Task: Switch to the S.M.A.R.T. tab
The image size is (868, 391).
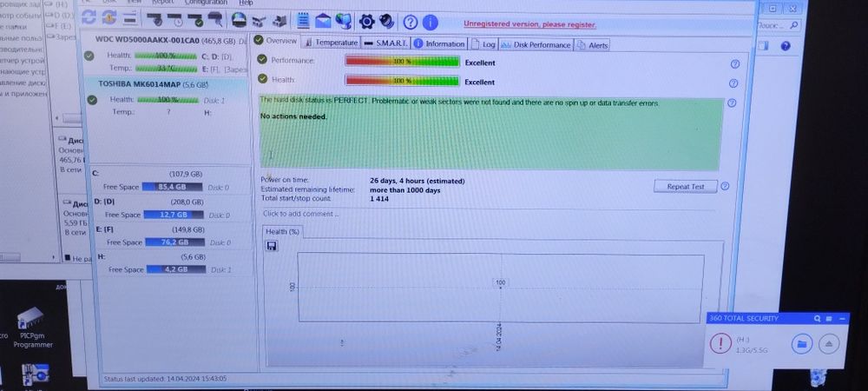Action: click(x=386, y=43)
